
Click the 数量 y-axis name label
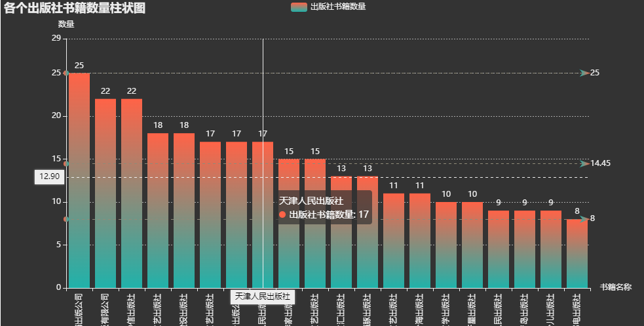tap(66, 24)
